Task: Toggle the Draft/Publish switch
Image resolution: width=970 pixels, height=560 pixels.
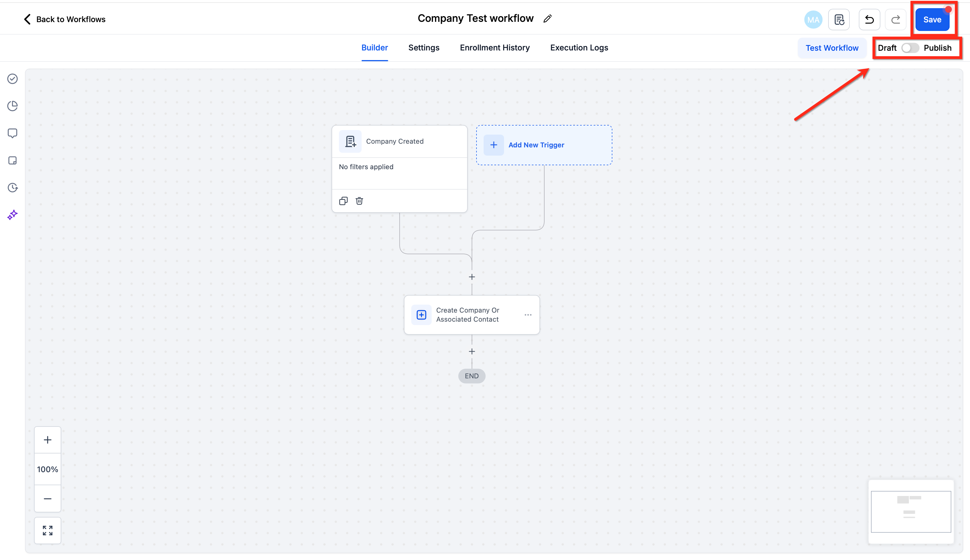Action: tap(910, 48)
